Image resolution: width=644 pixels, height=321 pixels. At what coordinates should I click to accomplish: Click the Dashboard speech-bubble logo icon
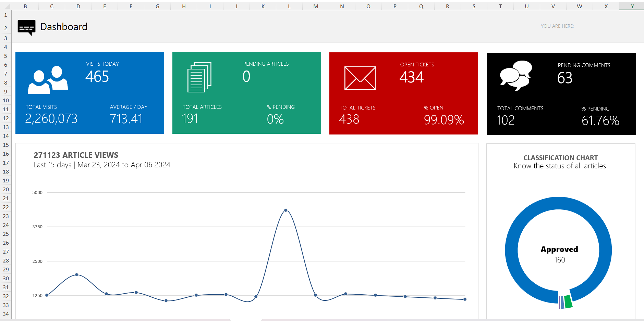[x=26, y=28]
